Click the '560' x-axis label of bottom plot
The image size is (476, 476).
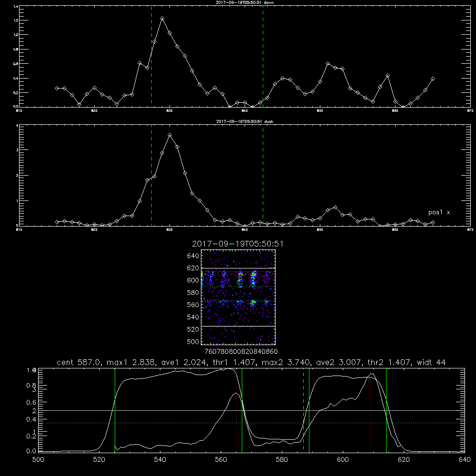point(221,460)
